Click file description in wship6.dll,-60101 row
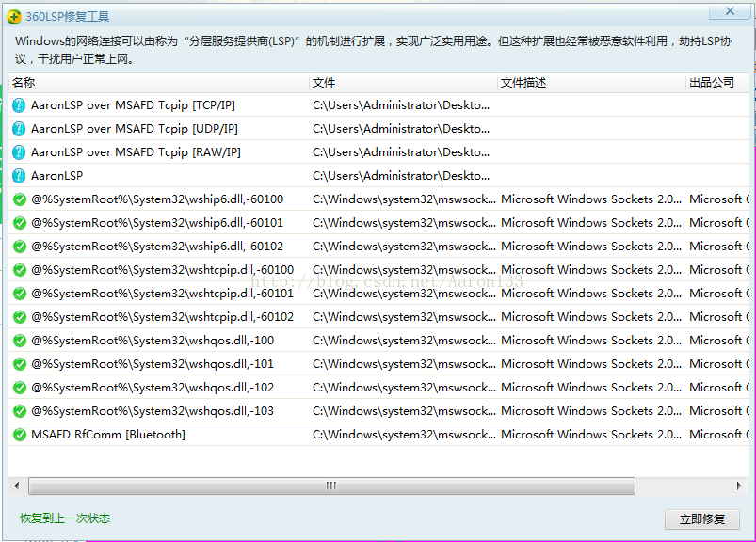756x542 pixels. [591, 223]
